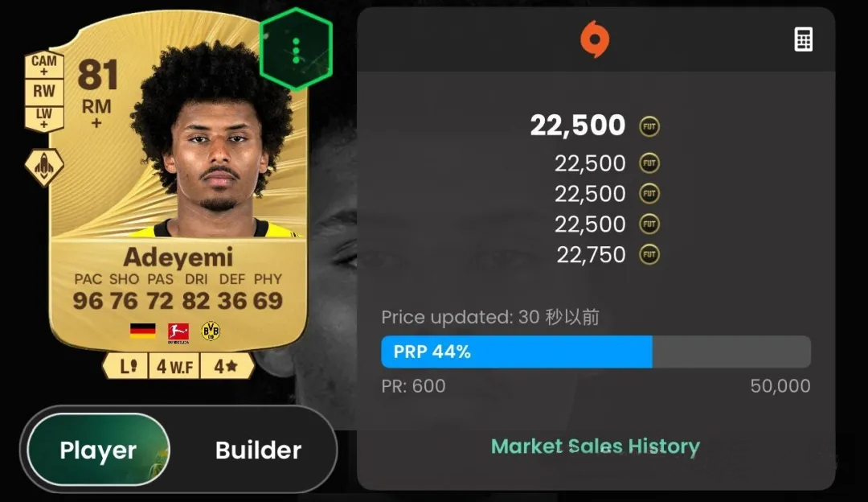Click the 22,750 price entry
868x502 pixels.
click(591, 255)
